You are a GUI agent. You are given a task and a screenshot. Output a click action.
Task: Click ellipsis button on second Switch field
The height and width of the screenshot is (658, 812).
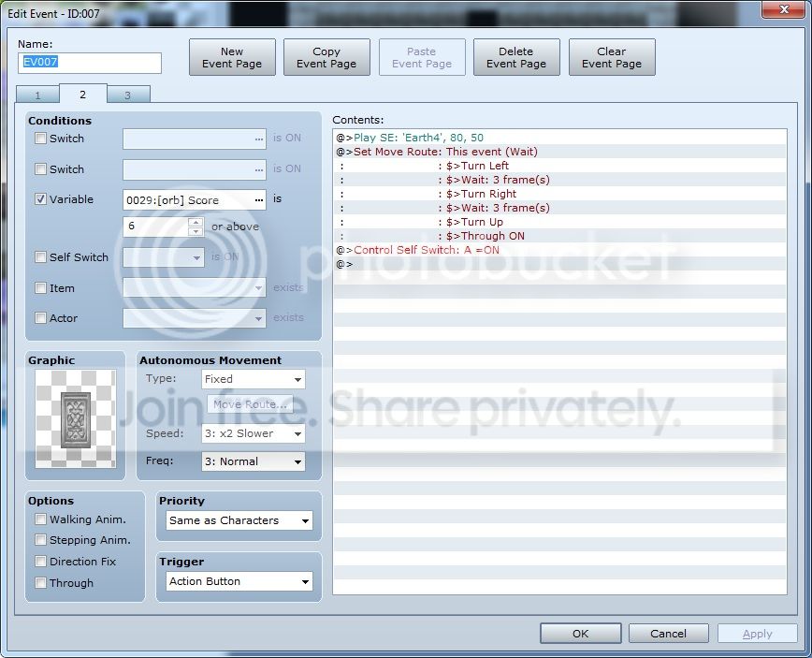click(259, 169)
